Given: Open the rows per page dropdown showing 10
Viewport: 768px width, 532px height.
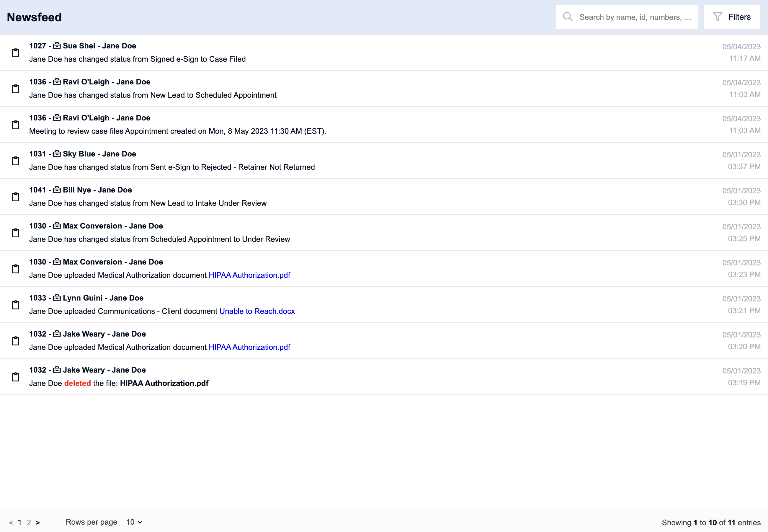Looking at the screenshot, I should point(134,522).
